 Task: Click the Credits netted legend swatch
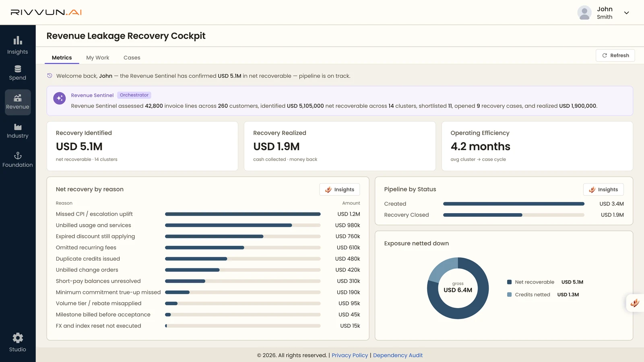tap(509, 294)
